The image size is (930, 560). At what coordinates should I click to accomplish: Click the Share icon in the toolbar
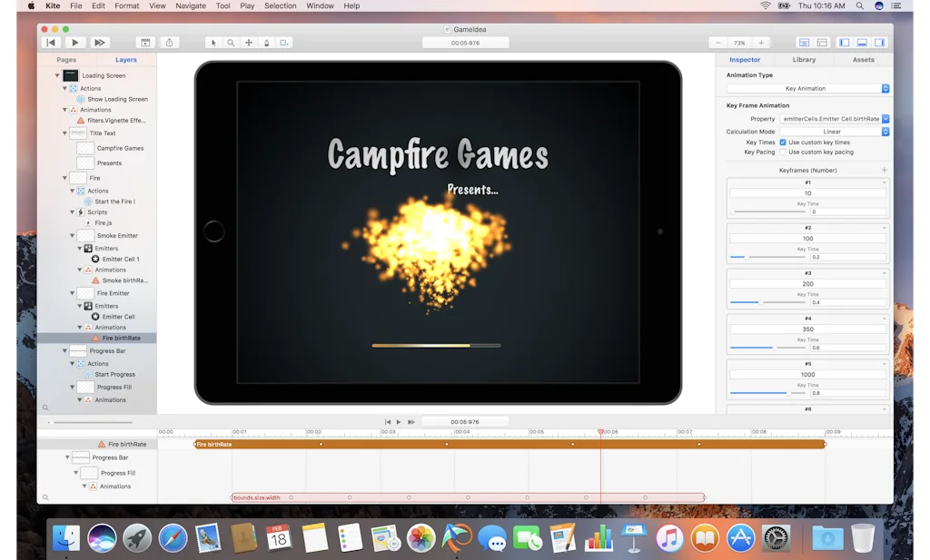(x=169, y=42)
